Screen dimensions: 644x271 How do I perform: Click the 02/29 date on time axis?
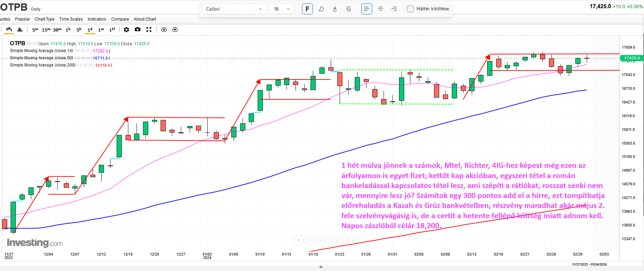pyautogui.click(x=578, y=254)
